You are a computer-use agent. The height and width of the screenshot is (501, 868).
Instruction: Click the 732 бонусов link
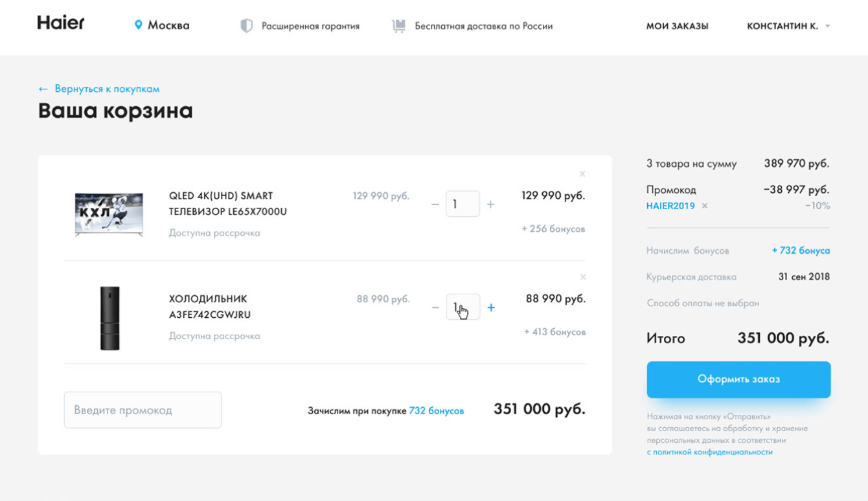(437, 411)
